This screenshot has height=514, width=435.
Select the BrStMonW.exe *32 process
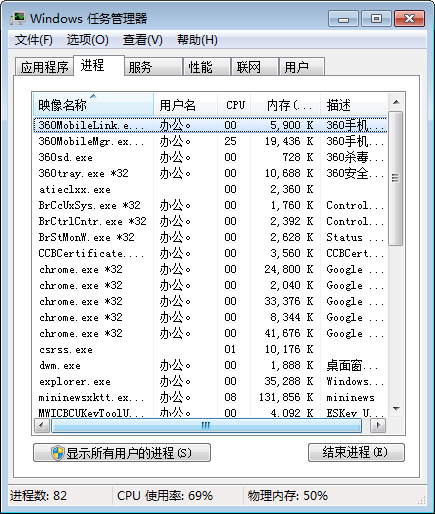point(210,237)
